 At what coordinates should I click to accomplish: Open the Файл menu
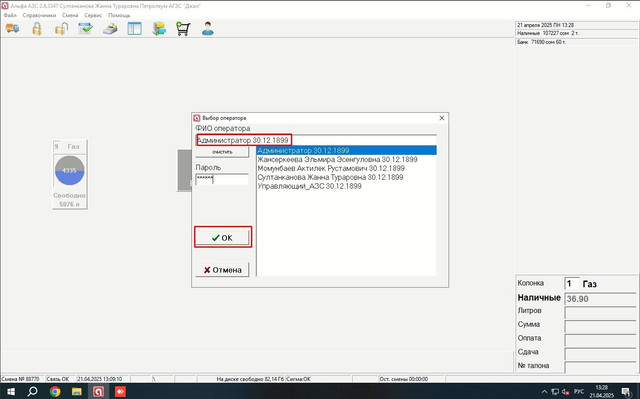click(10, 15)
